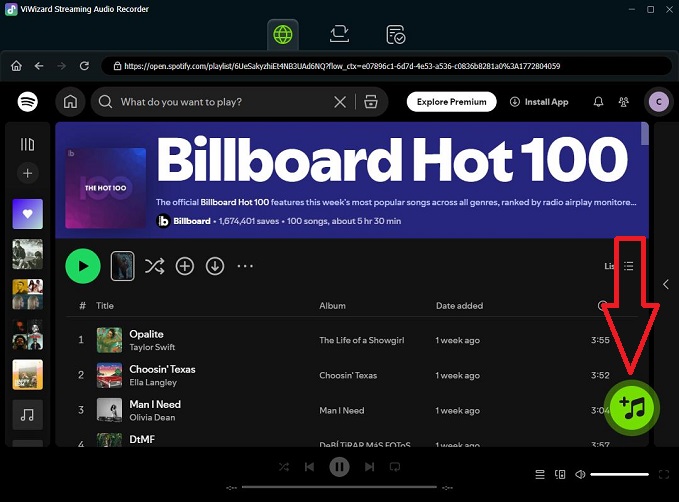This screenshot has height=502, width=679.
Task: Click the pause button in the player
Action: [x=339, y=467]
